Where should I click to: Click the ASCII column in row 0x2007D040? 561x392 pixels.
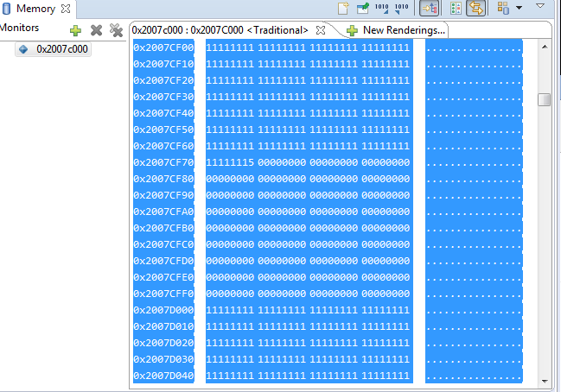coord(474,376)
